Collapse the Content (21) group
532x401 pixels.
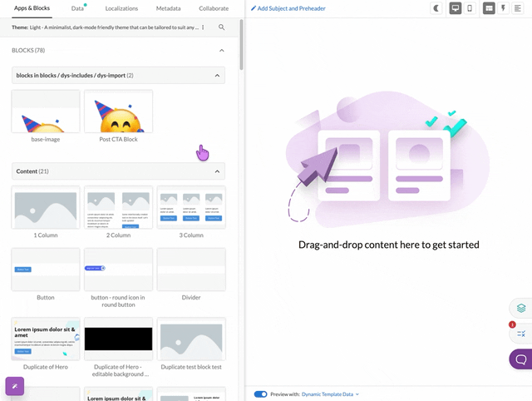point(217,171)
